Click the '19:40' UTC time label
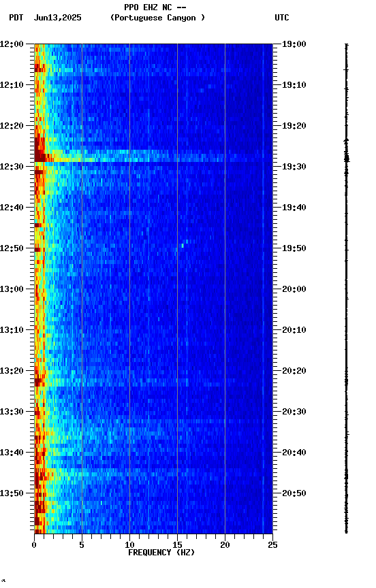 [x=294, y=208]
